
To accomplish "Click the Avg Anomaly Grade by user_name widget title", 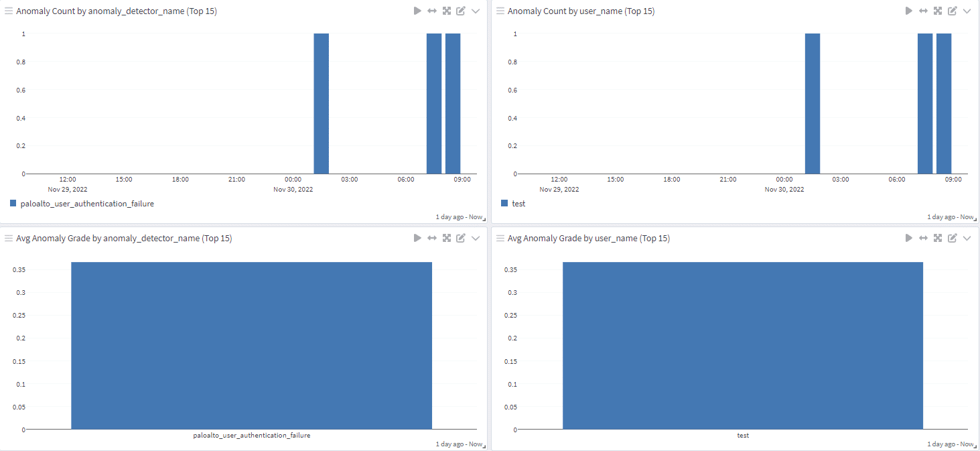I will click(588, 239).
